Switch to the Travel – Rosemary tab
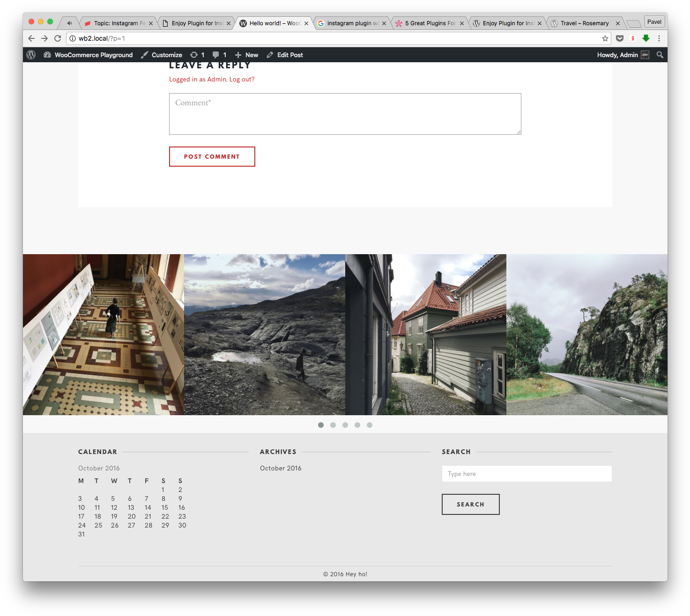The width and height of the screenshot is (690, 616). coord(584,23)
